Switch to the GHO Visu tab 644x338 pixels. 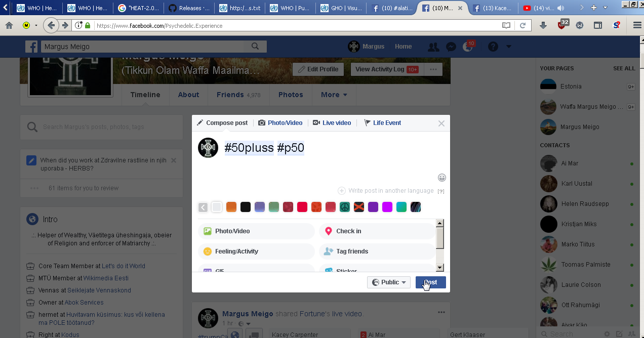click(341, 8)
